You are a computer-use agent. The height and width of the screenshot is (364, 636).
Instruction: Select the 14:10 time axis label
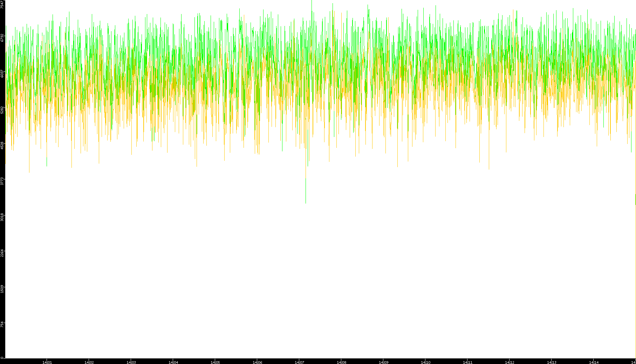pos(425,362)
